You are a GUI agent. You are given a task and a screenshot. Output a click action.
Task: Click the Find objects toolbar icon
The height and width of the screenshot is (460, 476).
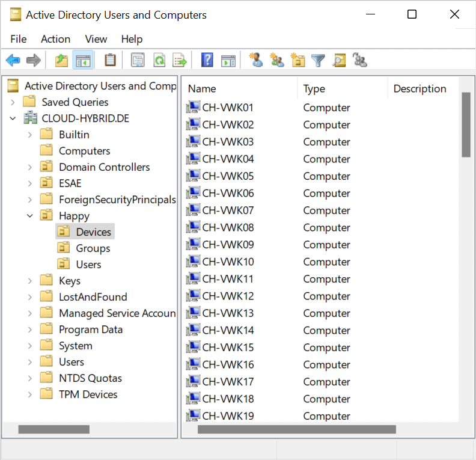[x=339, y=60]
